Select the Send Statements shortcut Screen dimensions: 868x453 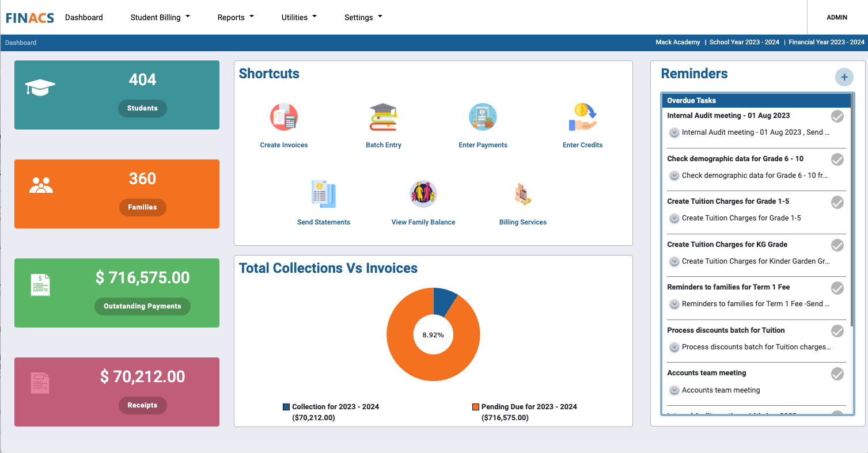(x=323, y=193)
